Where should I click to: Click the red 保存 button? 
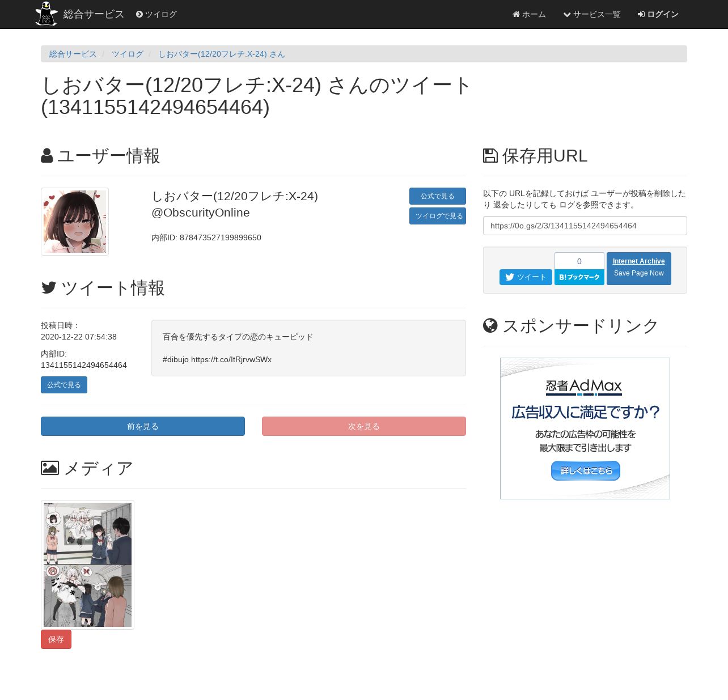[x=56, y=639]
